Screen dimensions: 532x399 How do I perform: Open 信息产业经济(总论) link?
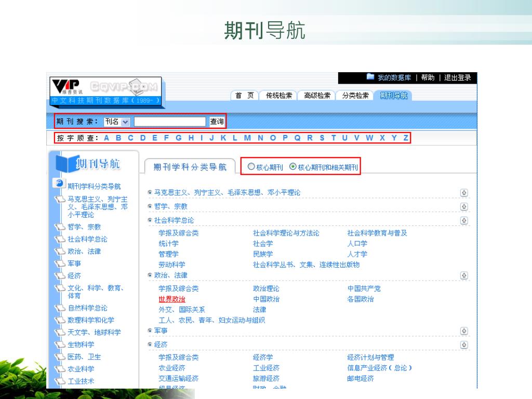coord(379,368)
